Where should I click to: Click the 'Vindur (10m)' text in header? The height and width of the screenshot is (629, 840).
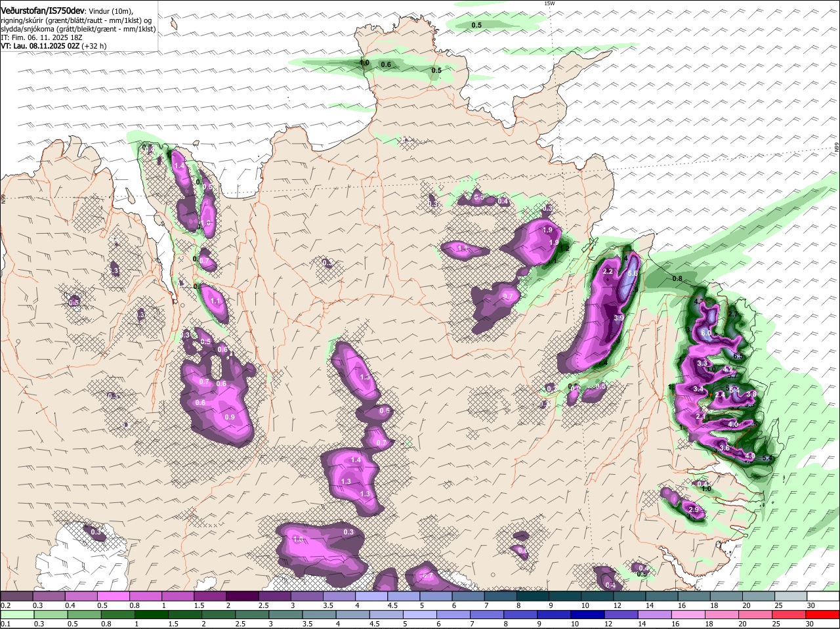[x=111, y=11]
